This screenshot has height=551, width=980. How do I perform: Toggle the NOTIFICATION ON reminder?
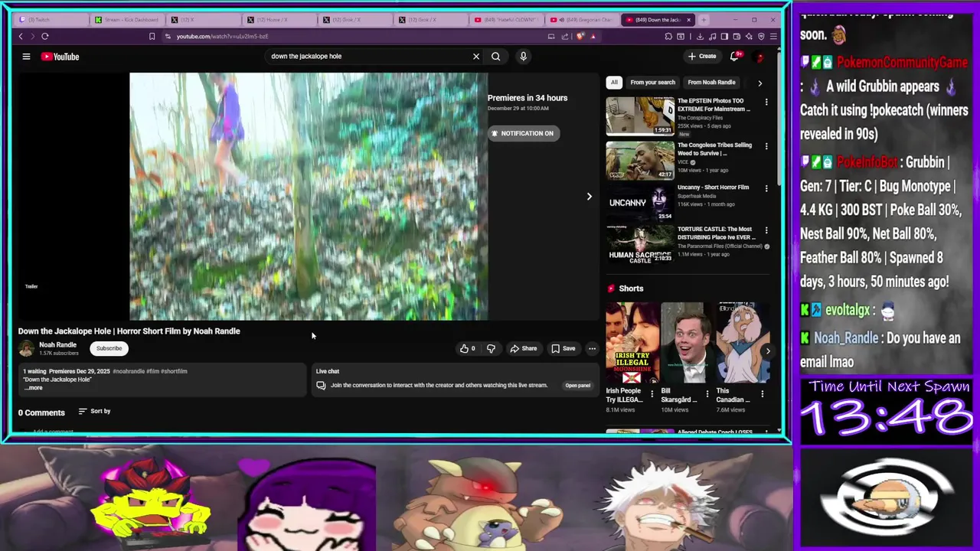(523, 133)
